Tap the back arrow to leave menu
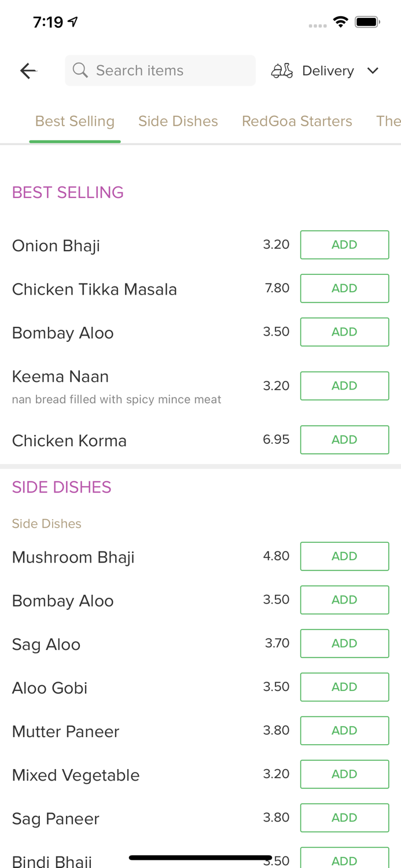401x868 pixels. (27, 70)
